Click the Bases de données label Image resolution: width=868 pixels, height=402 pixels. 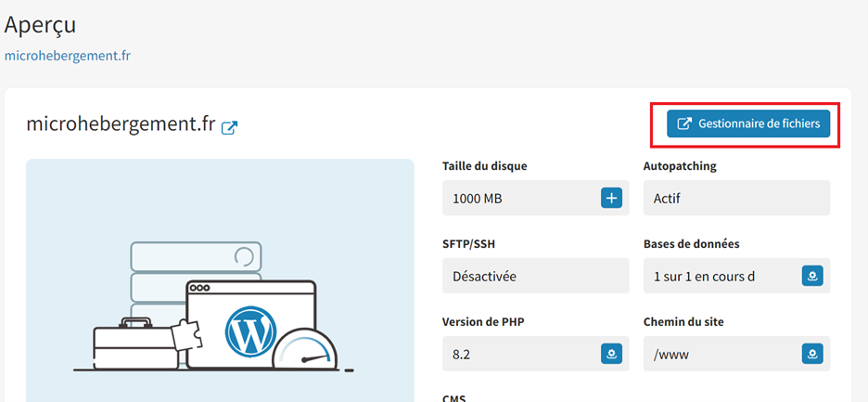point(691,244)
